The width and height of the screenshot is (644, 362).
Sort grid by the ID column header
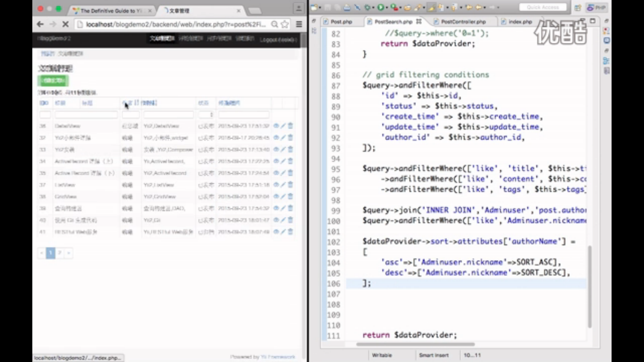coord(43,103)
